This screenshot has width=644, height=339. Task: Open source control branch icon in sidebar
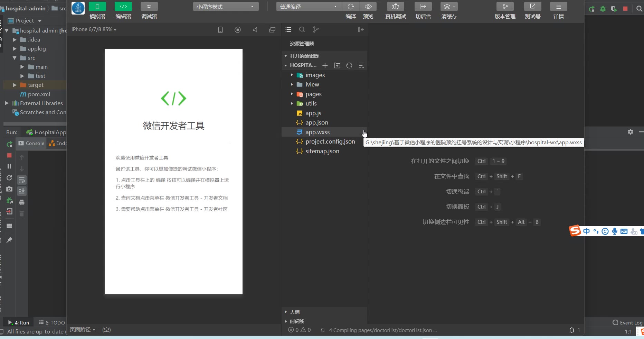(x=316, y=30)
